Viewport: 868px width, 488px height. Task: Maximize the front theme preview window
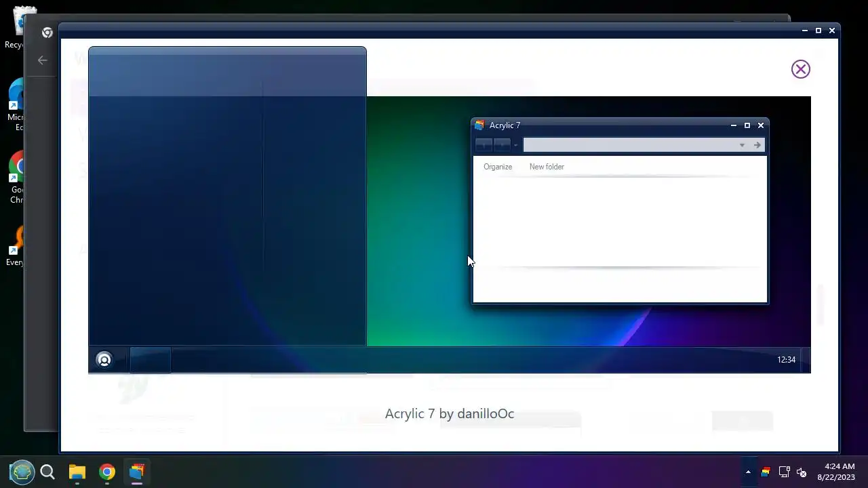point(818,30)
